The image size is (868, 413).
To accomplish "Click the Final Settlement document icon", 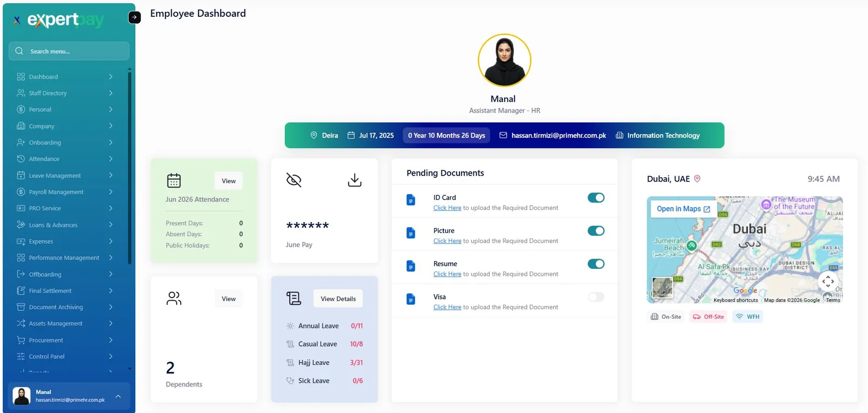I will coord(21,291).
